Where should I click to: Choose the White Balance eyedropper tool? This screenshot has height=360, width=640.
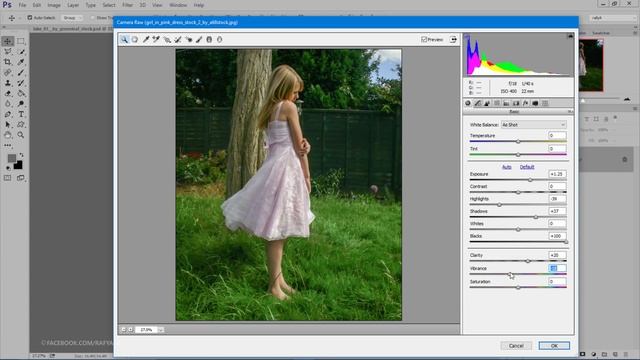coord(146,40)
